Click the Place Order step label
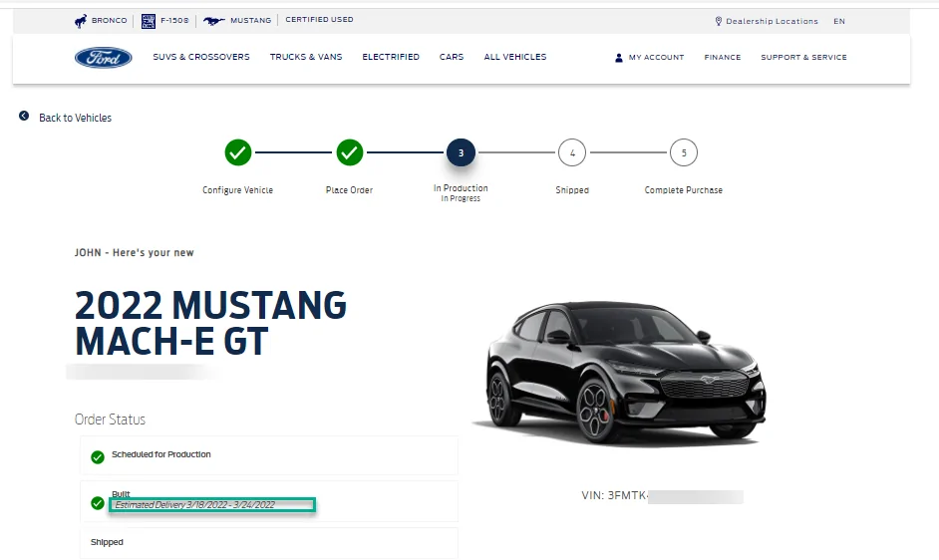This screenshot has width=939, height=560. (349, 190)
